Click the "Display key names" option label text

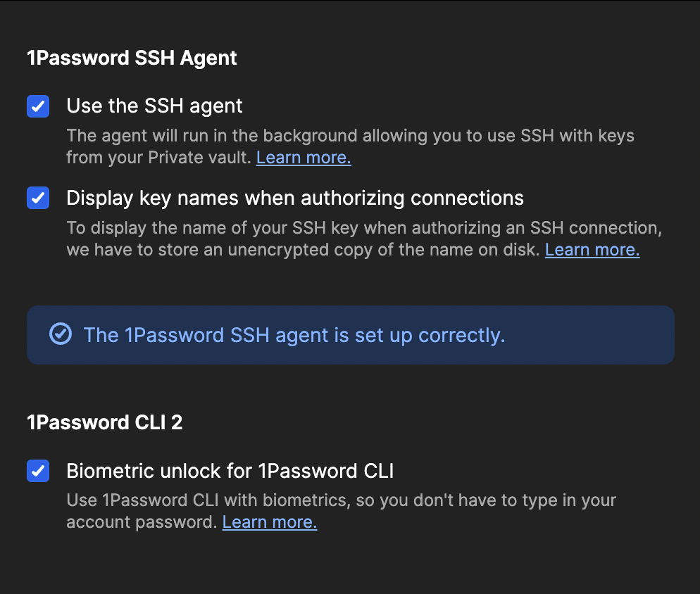[294, 198]
